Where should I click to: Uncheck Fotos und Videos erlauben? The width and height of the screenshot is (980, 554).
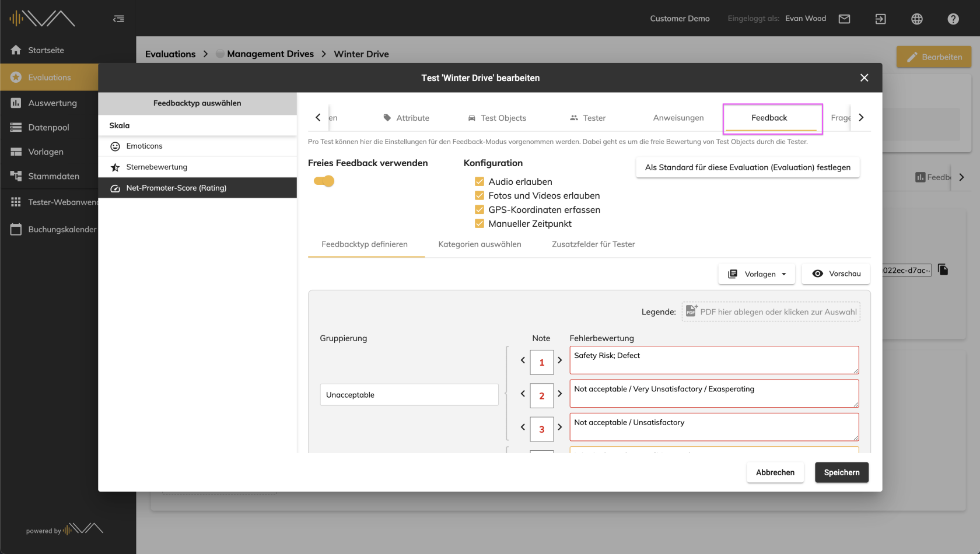480,196
